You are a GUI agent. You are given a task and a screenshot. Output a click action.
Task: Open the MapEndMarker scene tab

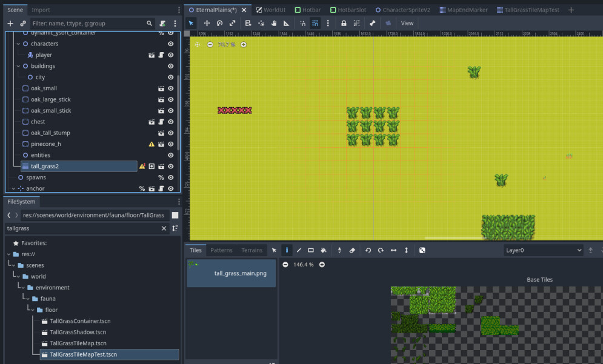pyautogui.click(x=464, y=10)
